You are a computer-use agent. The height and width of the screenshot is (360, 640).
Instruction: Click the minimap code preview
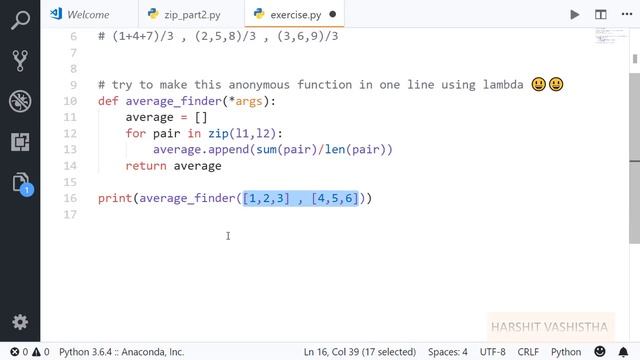coord(611,36)
